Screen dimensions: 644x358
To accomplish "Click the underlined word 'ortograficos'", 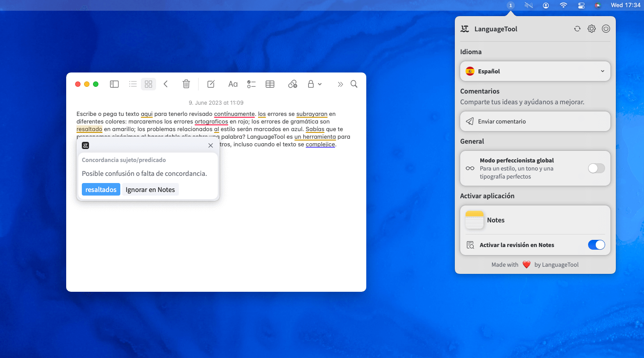I will pos(212,121).
